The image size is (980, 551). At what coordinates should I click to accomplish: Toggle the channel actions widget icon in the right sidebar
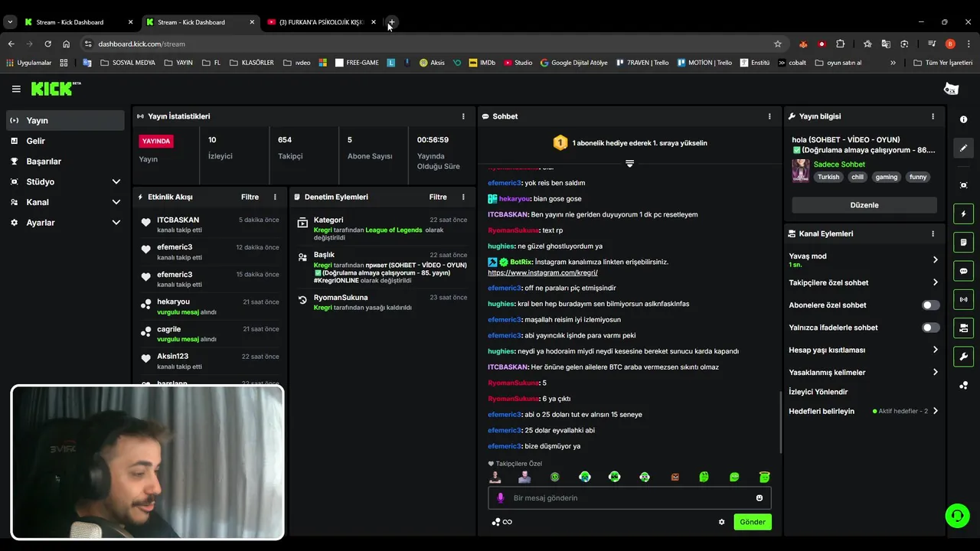[963, 328]
